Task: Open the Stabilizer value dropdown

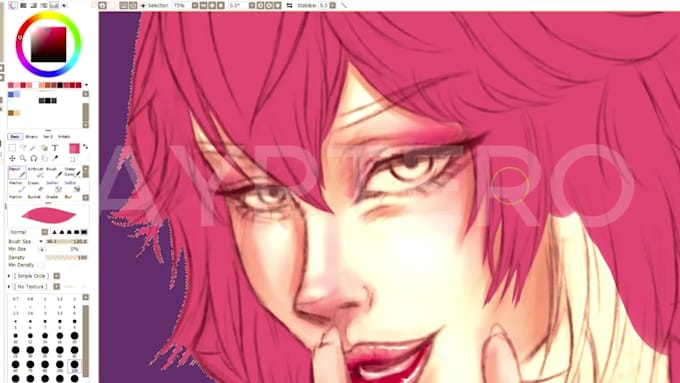Action: (x=333, y=5)
